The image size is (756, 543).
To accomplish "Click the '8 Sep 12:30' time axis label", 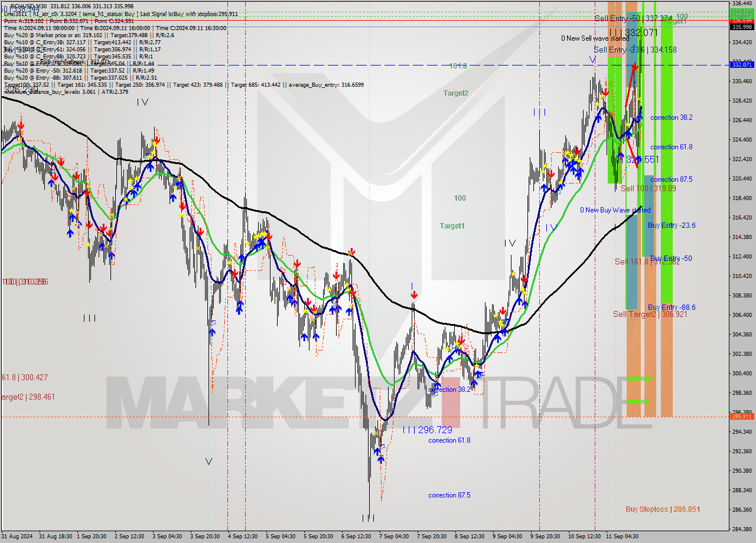I will click(470, 537).
